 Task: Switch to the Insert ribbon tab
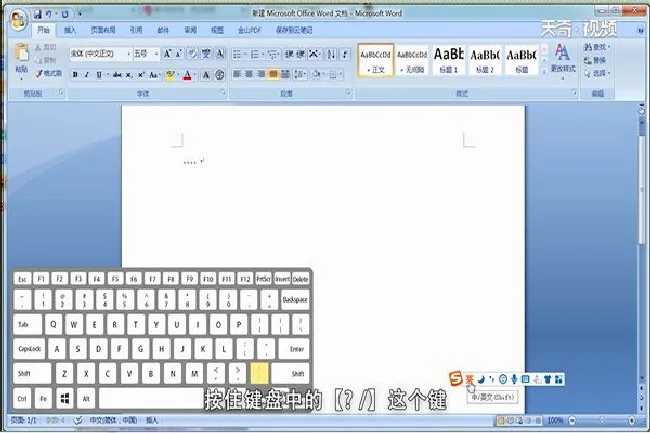point(70,30)
